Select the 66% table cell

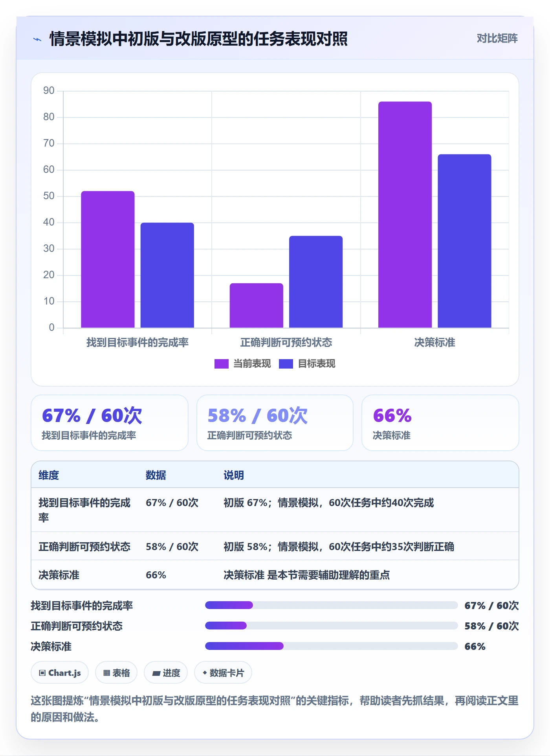(x=156, y=575)
